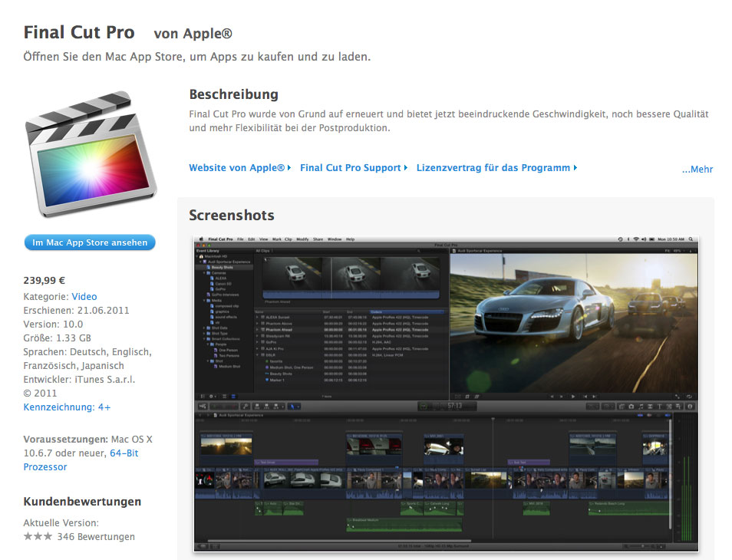Open the File menu in menu bar
Screen dimensions: 732x560
240,239
